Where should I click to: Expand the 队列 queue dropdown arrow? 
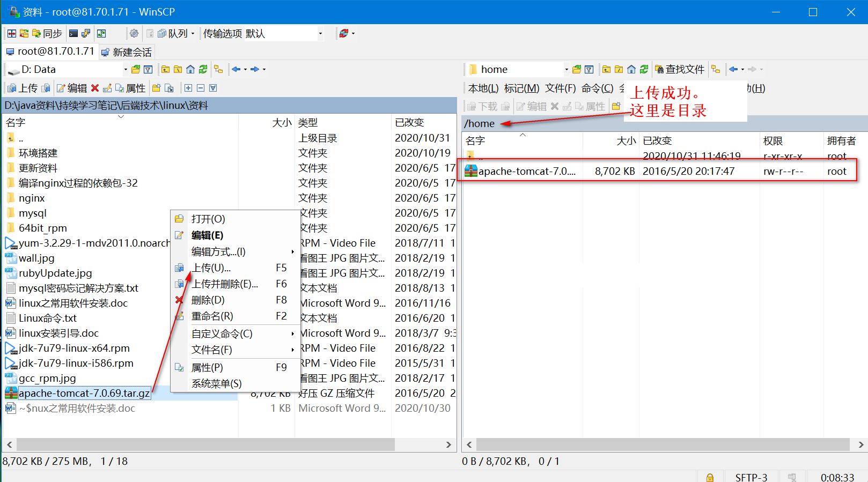[193, 34]
